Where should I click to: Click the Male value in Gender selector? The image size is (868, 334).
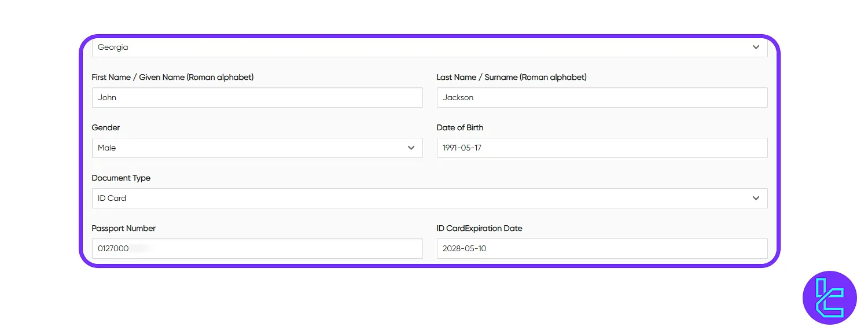pos(106,148)
